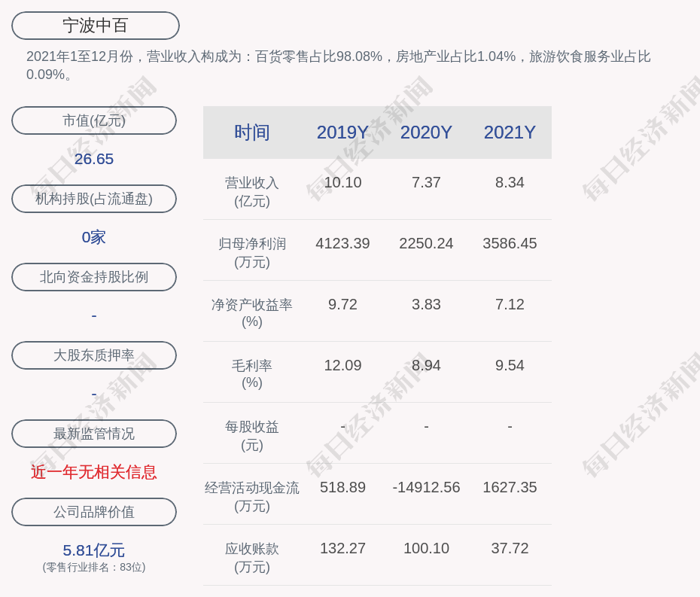Screen dimensions: 700x597
Task: Click the 0家 institutional holdings value
Action: click(94, 237)
